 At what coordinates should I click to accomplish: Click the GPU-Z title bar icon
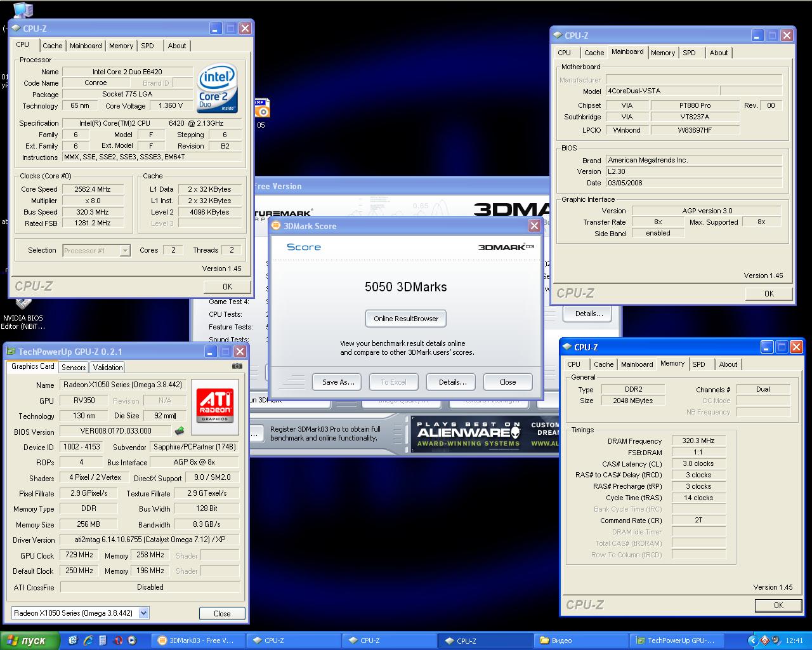pyautogui.click(x=11, y=351)
